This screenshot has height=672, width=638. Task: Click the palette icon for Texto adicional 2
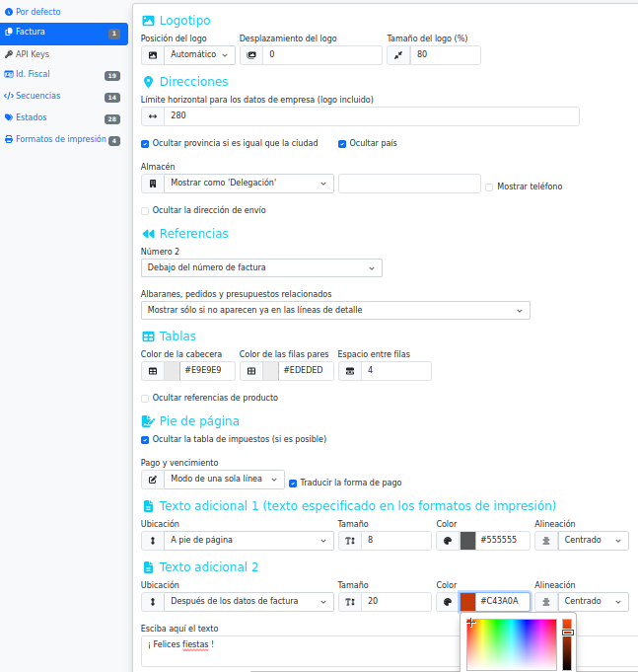[x=448, y=601]
